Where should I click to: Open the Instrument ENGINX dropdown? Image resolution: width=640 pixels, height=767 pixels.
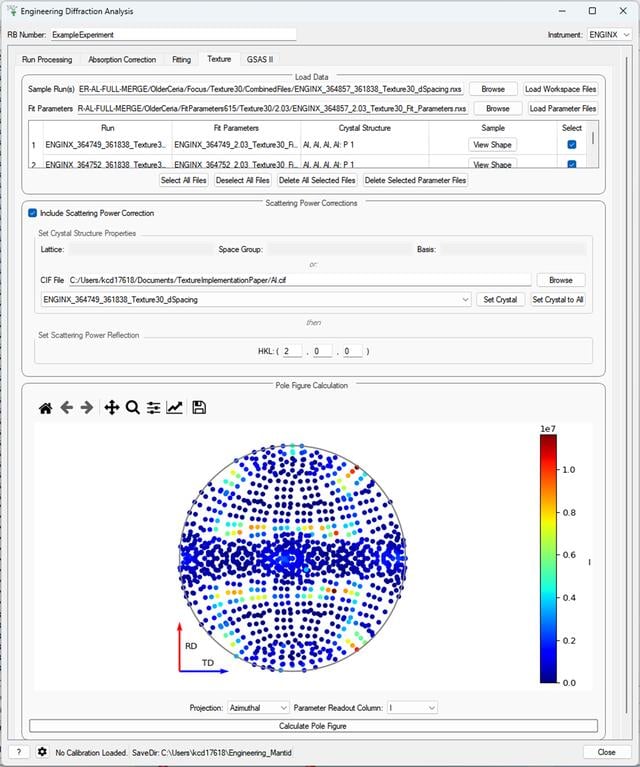609,35
